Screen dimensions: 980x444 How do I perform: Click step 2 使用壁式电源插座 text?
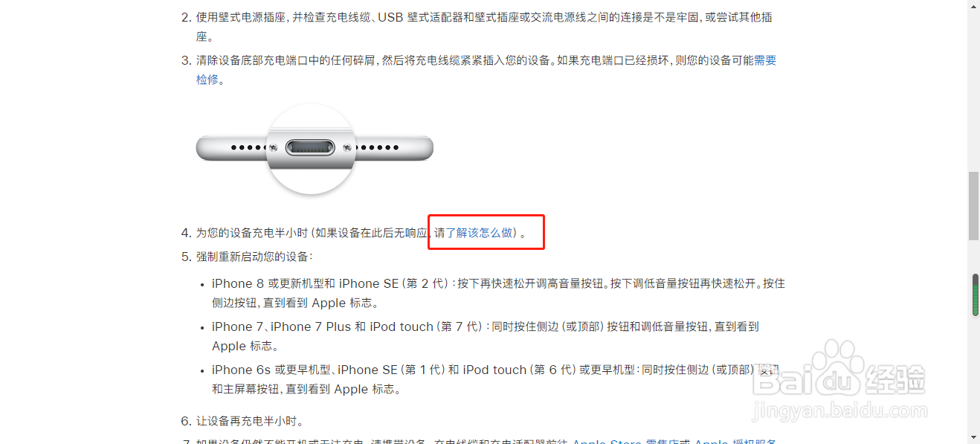pos(484,26)
